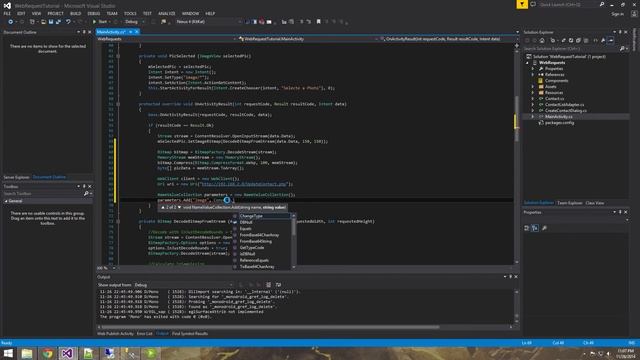Toggle auto-hide pin on Toolbox panel
This screenshot has width=640, height=360.
click(x=84, y=187)
